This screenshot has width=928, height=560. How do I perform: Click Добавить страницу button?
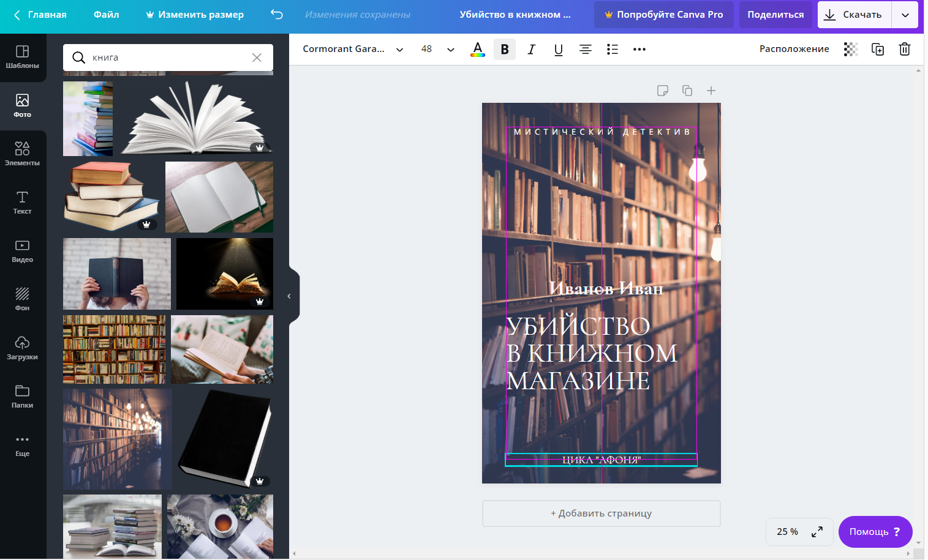(601, 513)
